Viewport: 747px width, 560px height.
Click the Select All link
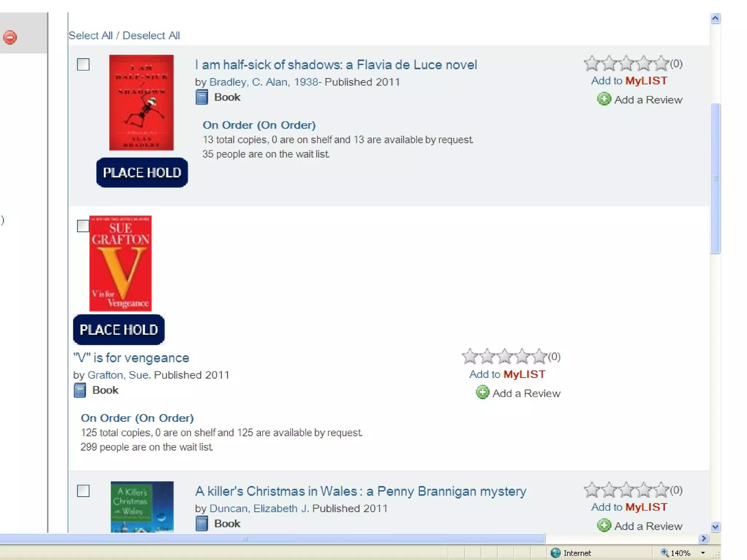90,35
